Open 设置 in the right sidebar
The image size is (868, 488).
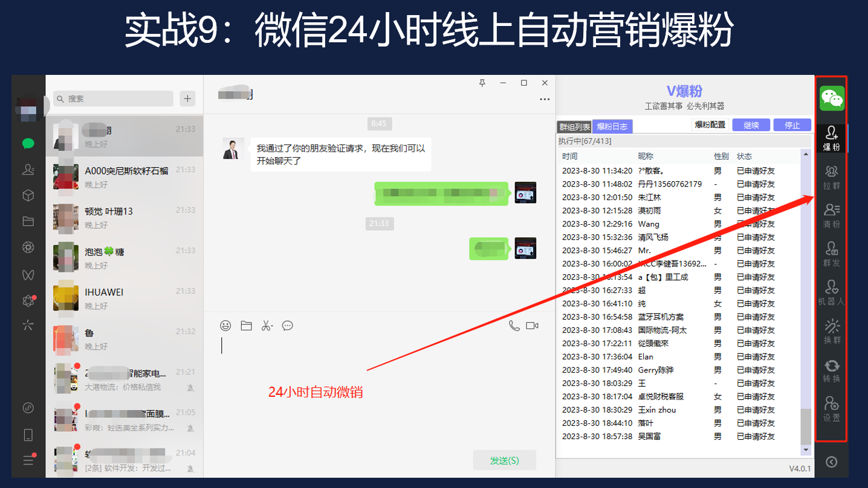[x=832, y=409]
